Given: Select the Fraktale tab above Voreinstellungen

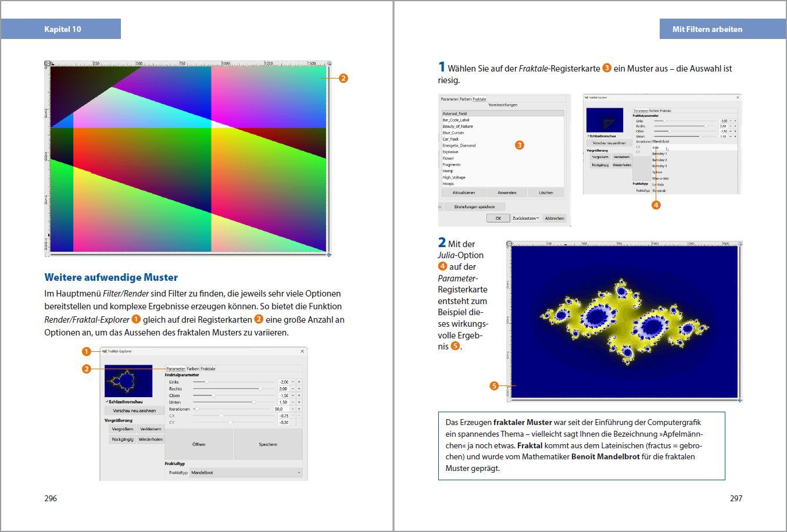Looking at the screenshot, I should [479, 99].
